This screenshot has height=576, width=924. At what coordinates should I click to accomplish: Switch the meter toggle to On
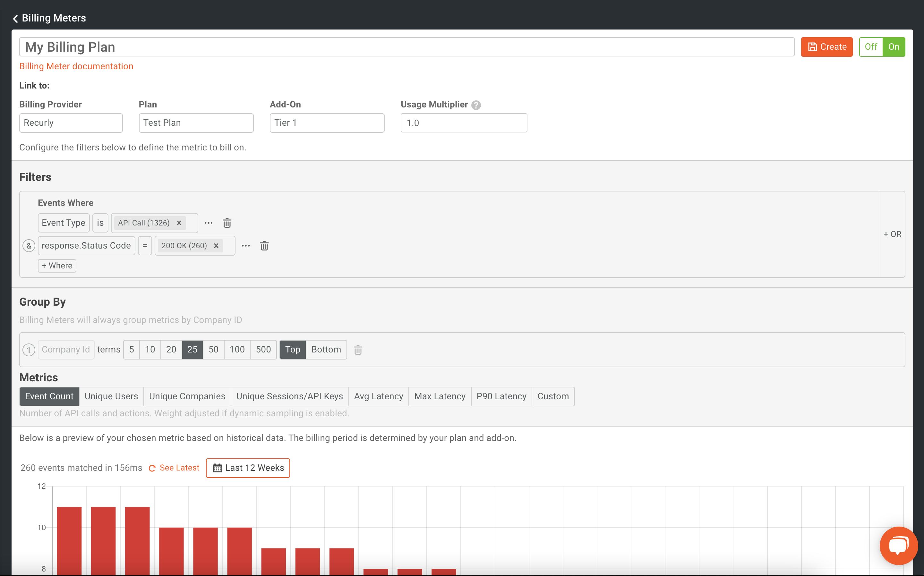tap(894, 47)
